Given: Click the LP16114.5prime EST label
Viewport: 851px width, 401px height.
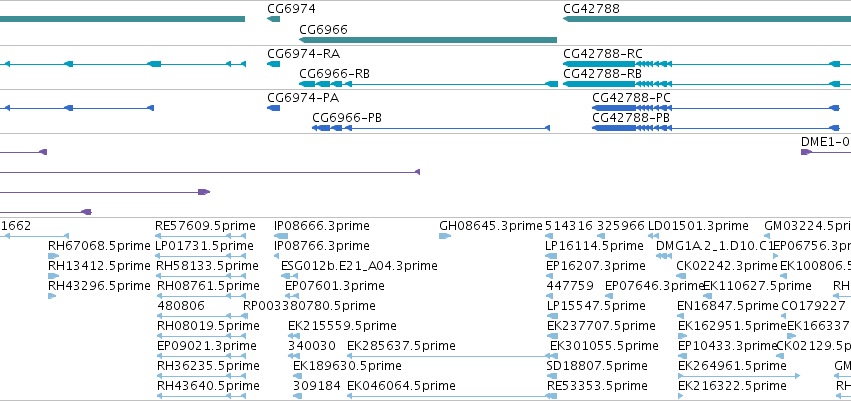Looking at the screenshot, I should click(594, 246).
